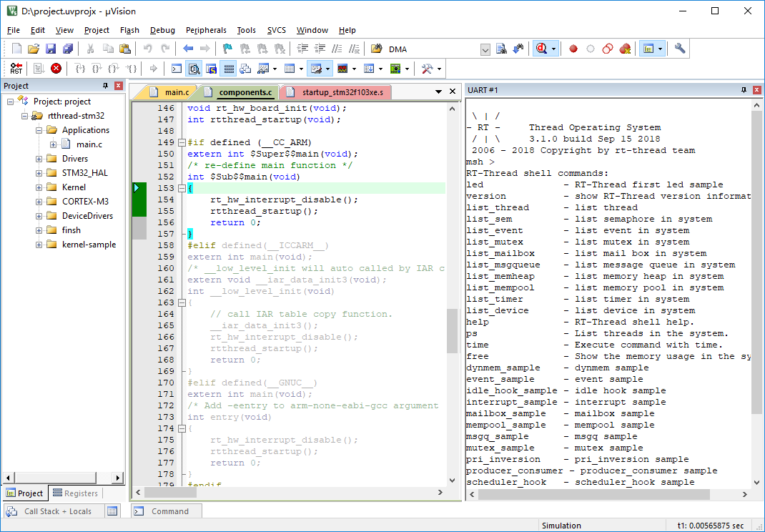Toggle a breakpoint with the red dot icon
This screenshot has height=532, width=765.
[573, 49]
